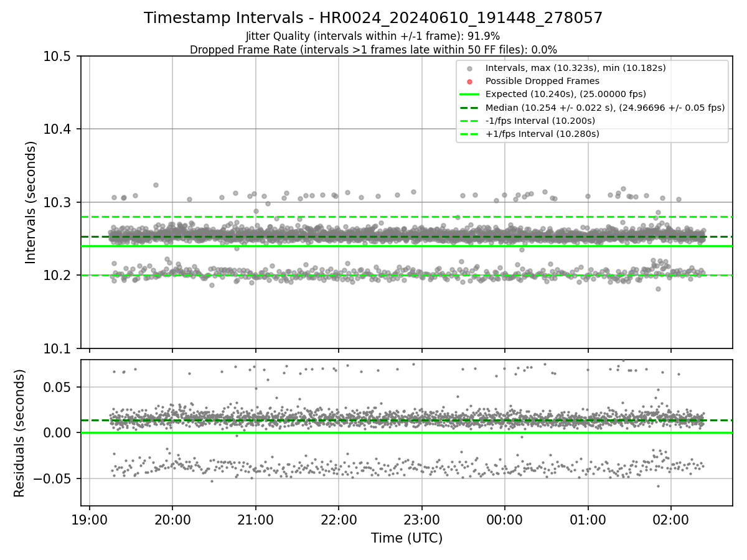
Task: Click the 'Jitter Quality' subtitle line
Action: (373, 37)
